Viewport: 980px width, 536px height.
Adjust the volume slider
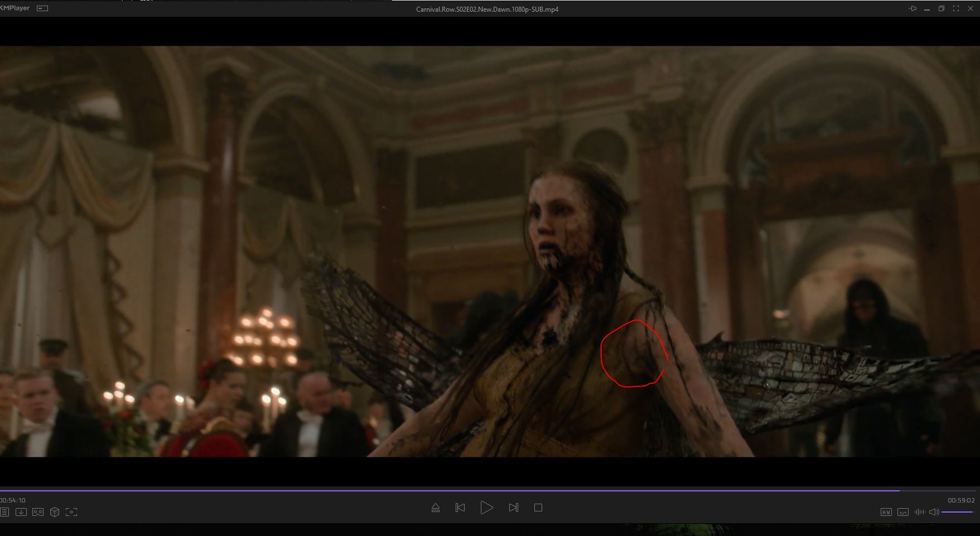(x=958, y=512)
